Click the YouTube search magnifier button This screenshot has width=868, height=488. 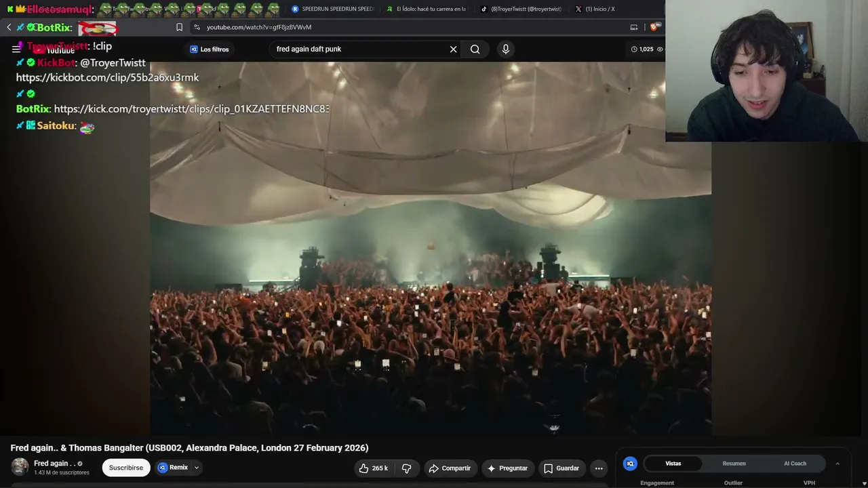[x=475, y=49]
